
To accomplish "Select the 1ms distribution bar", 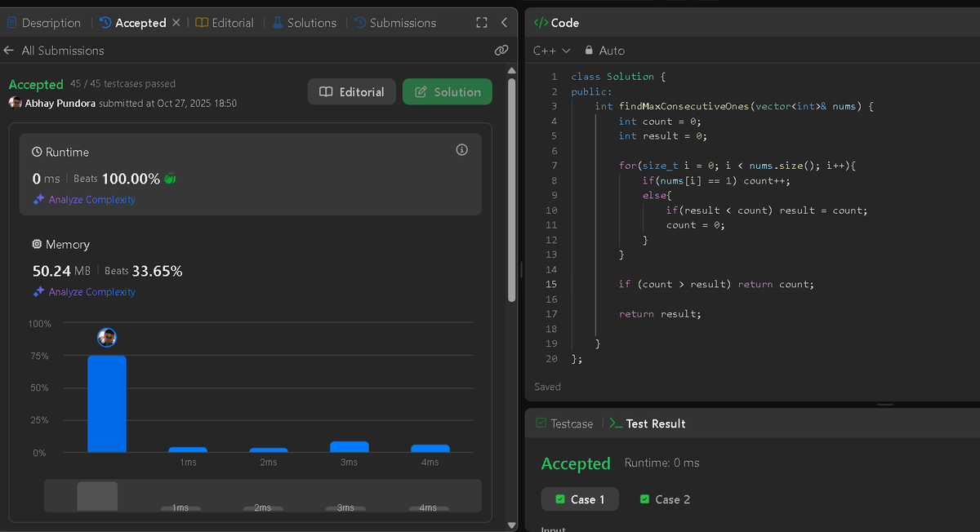I will 188,450.
